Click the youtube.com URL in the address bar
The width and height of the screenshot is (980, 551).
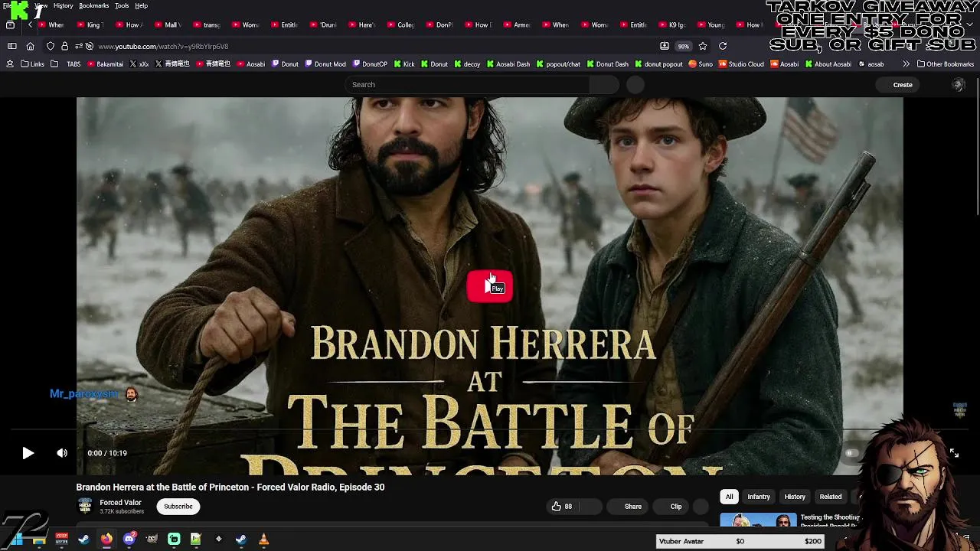pyautogui.click(x=163, y=46)
